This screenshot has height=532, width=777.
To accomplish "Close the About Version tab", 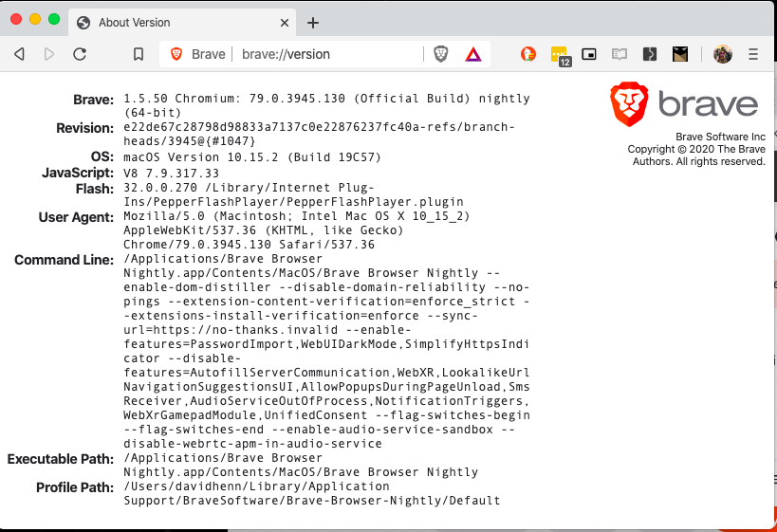I will 285,23.
